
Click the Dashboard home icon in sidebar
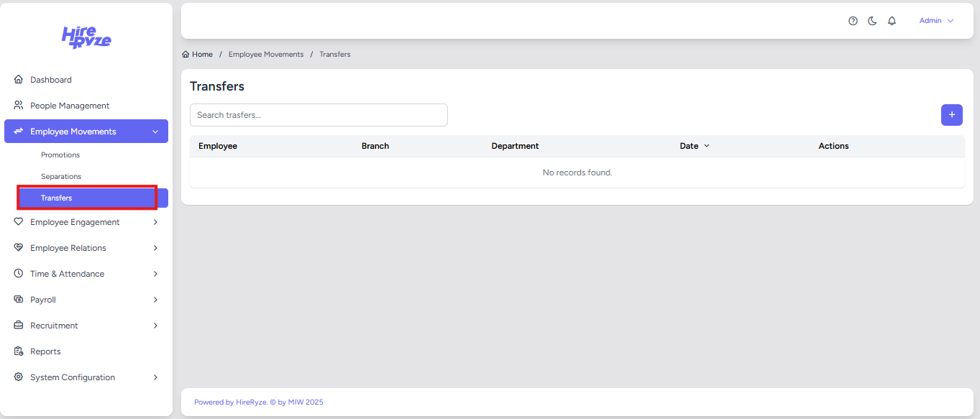pyautogui.click(x=19, y=80)
